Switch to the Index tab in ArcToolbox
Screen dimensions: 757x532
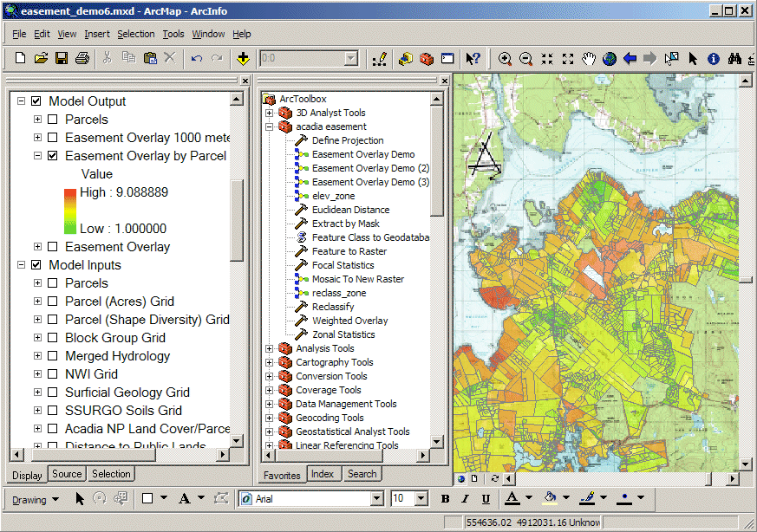pyautogui.click(x=323, y=474)
